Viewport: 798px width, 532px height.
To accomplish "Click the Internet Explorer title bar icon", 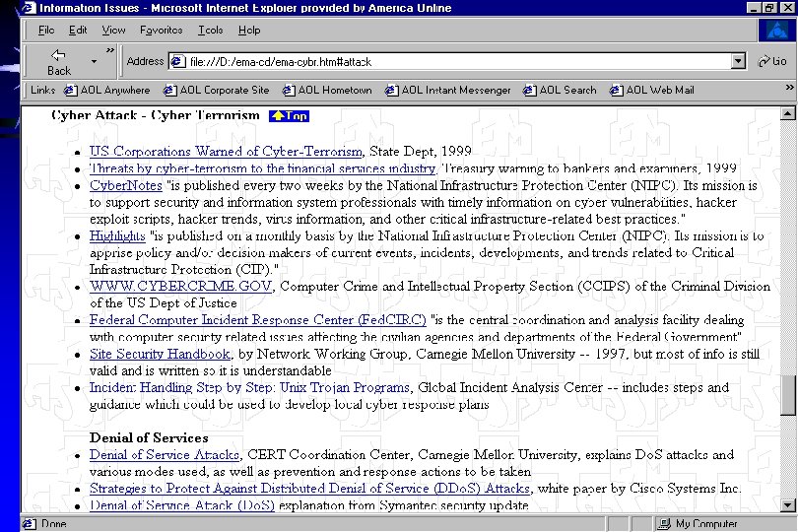I will pos(30,8).
